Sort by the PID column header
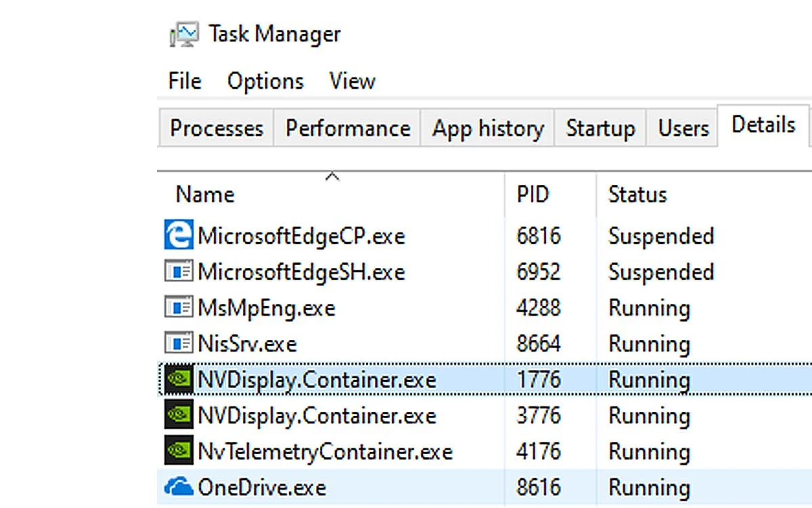 click(550, 194)
